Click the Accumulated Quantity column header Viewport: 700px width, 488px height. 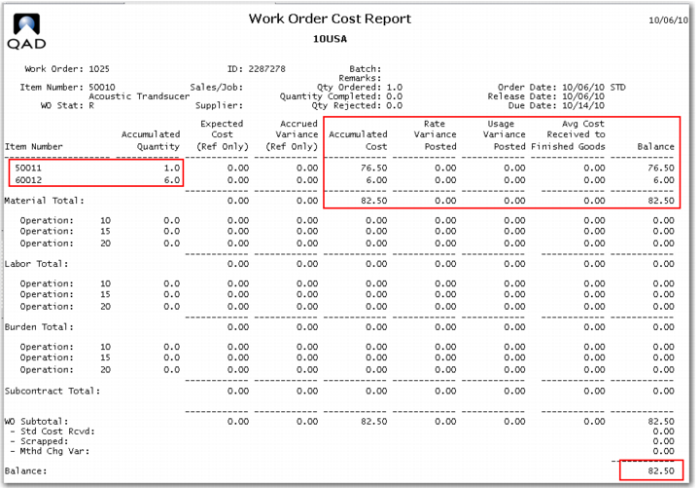click(x=150, y=140)
